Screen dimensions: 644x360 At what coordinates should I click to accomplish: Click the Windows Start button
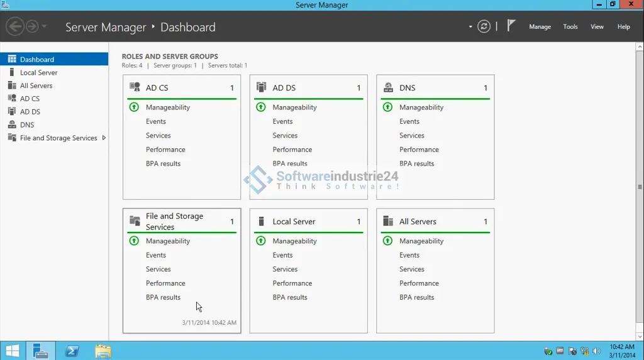pos(12,351)
